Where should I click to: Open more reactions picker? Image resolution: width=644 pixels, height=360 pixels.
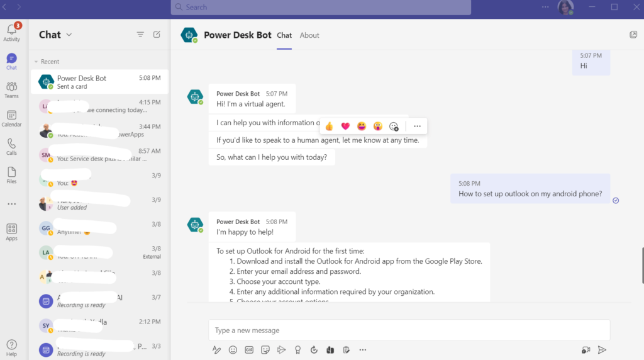(x=394, y=127)
